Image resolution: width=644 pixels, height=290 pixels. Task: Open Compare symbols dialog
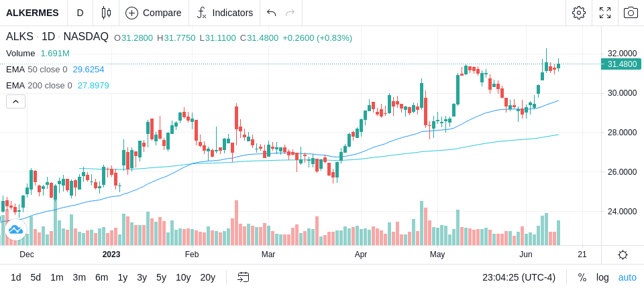pyautogui.click(x=154, y=13)
